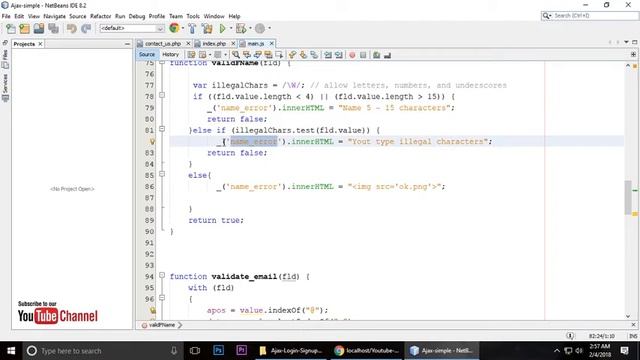This screenshot has width=640, height=360.
Task: Click the Save All toolbar icon
Action: [53, 28]
